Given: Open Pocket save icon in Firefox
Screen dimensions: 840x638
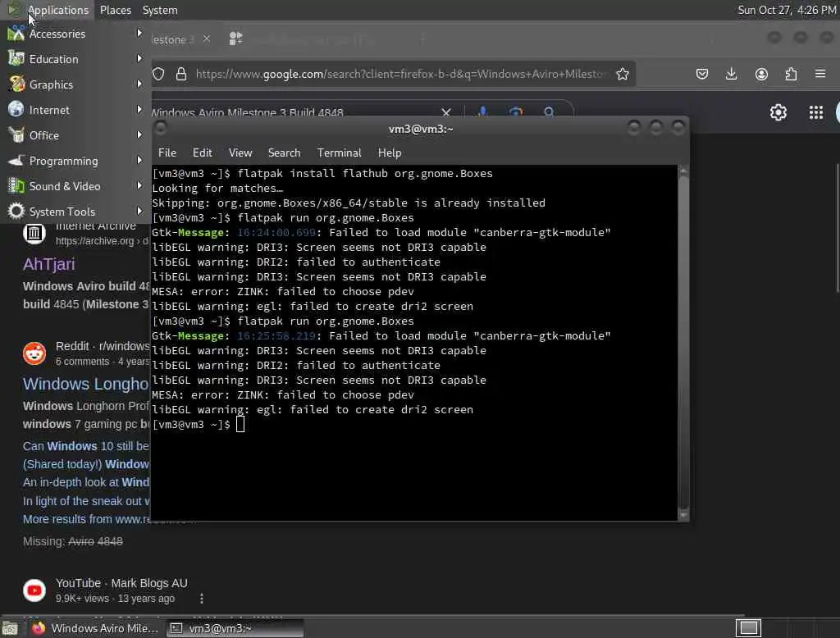Looking at the screenshot, I should coord(702,74).
